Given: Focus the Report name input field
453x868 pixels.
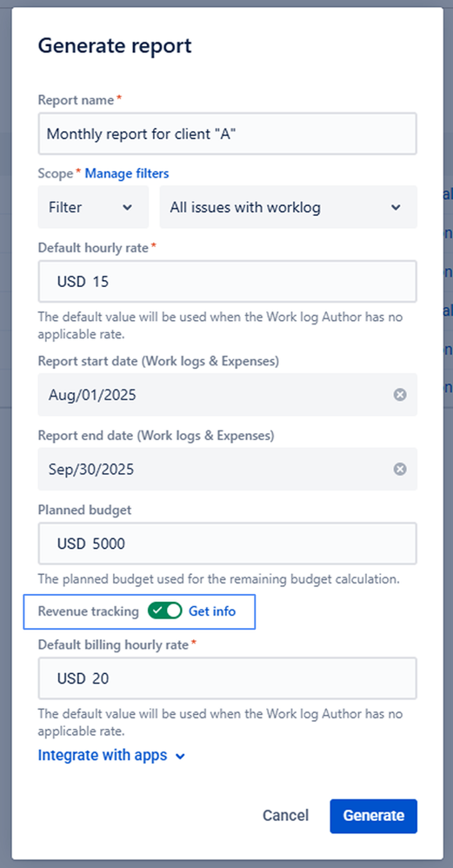Looking at the screenshot, I should (x=227, y=133).
